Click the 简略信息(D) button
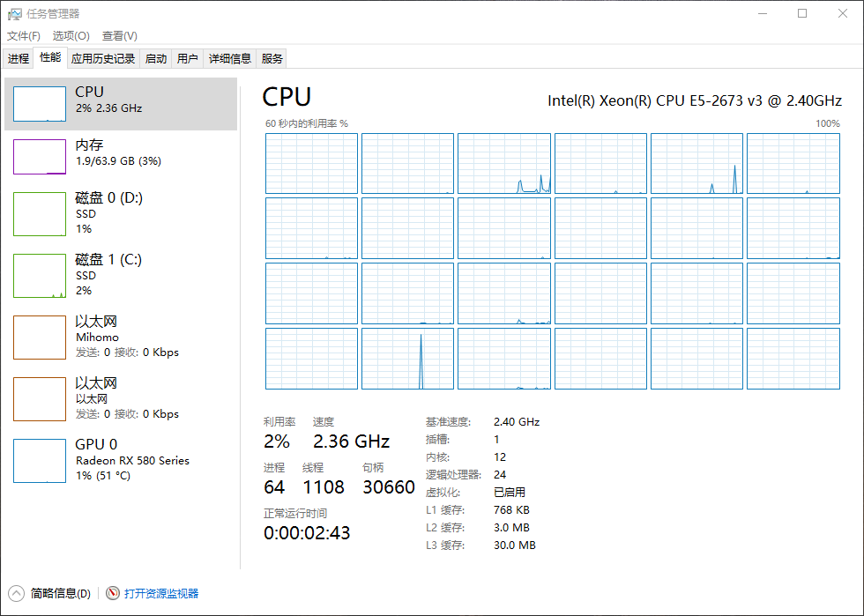The image size is (864, 616). pos(60,594)
